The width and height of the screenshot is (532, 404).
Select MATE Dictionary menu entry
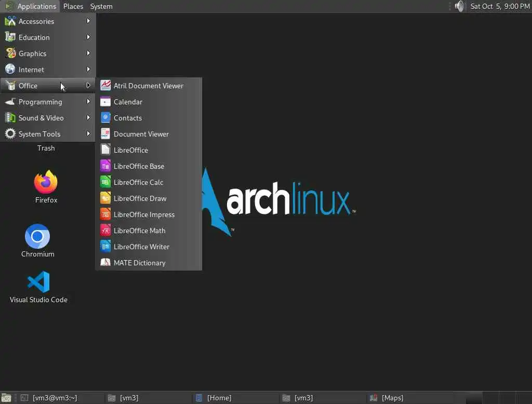click(x=149, y=263)
